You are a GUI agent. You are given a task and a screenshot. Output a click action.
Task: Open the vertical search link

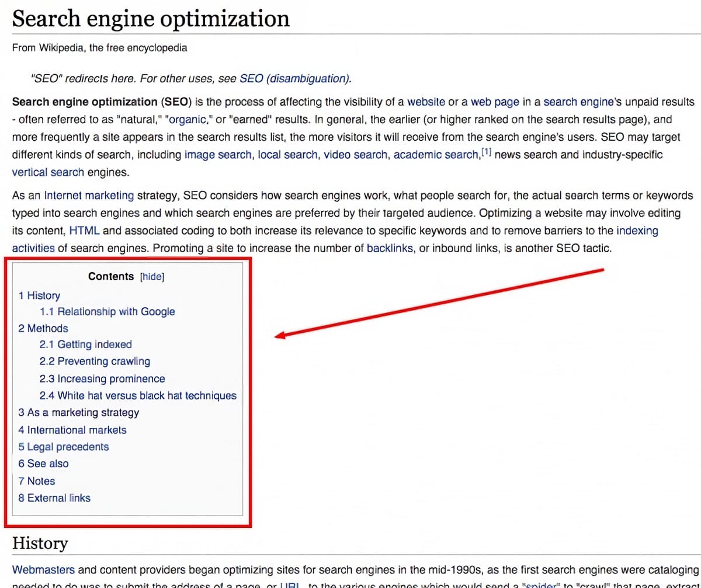(x=48, y=173)
